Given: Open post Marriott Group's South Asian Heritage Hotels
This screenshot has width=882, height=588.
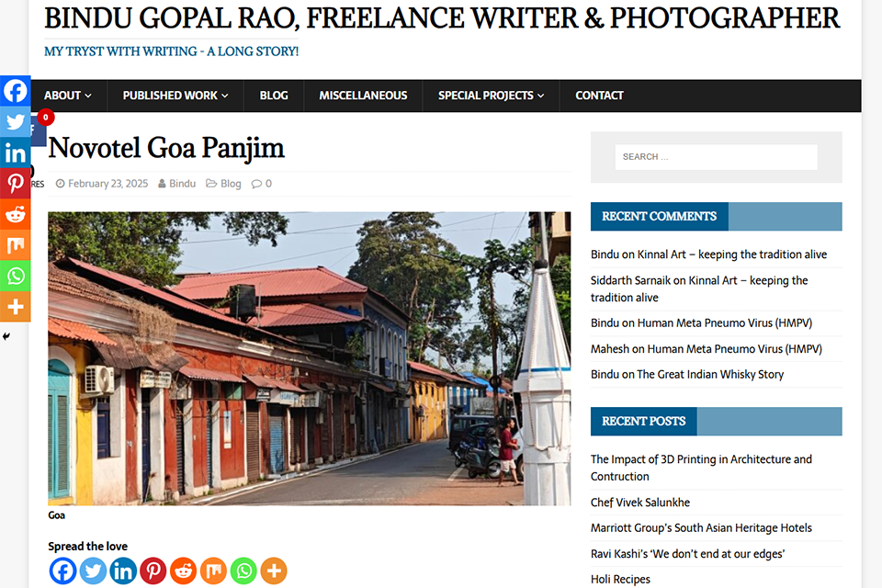Looking at the screenshot, I should tap(701, 527).
